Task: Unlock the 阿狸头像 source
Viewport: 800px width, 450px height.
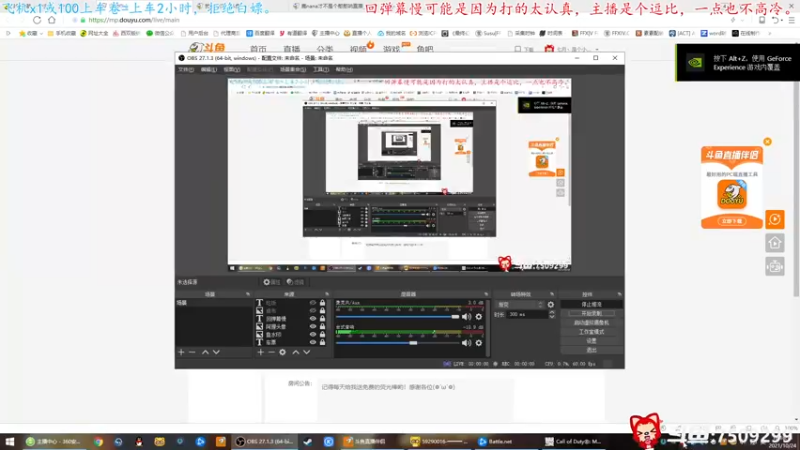Action: [322, 327]
